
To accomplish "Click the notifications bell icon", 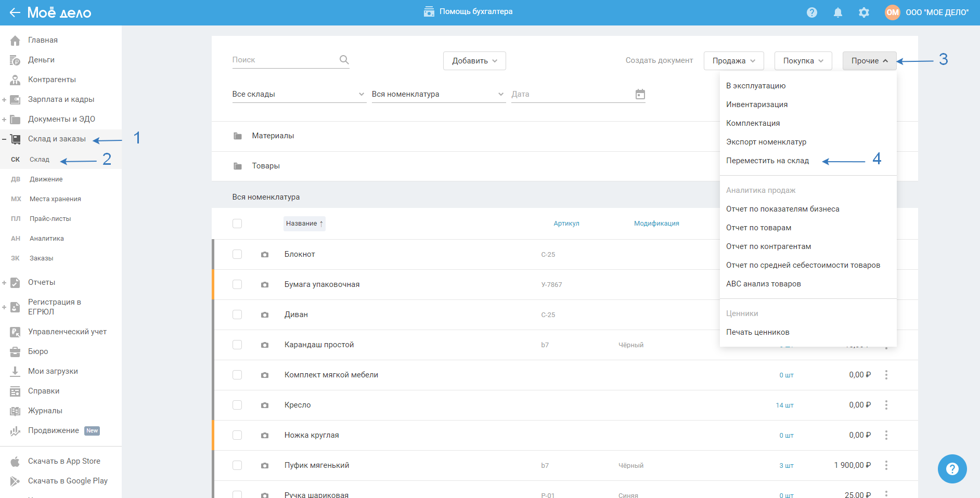I will click(837, 12).
